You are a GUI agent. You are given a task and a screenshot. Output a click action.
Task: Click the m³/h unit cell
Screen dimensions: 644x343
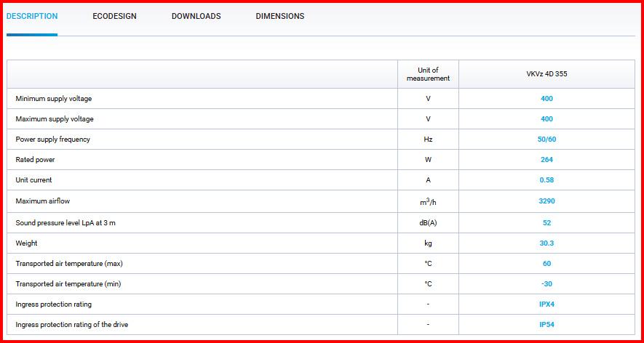coord(428,201)
